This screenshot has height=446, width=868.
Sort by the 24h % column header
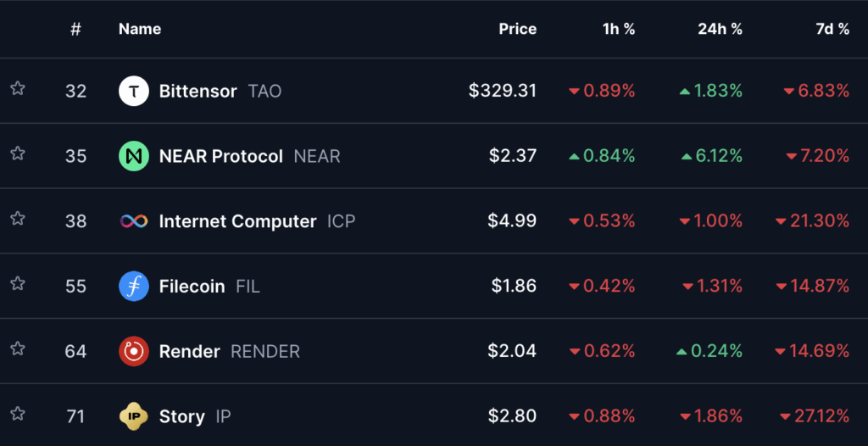(x=720, y=29)
